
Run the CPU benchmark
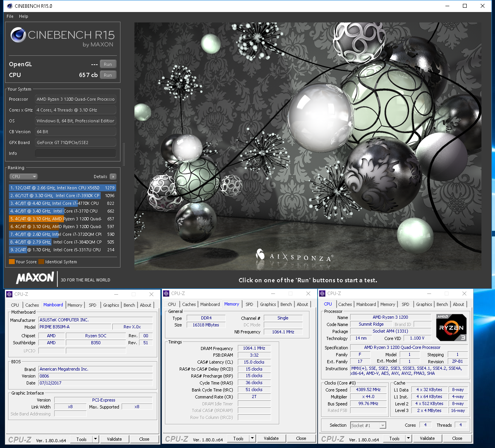click(x=108, y=75)
